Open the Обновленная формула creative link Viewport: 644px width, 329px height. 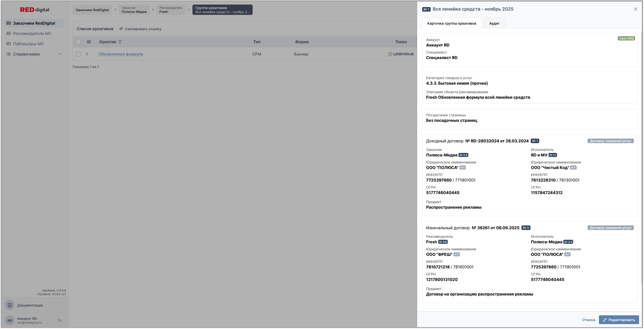pyautogui.click(x=120, y=54)
